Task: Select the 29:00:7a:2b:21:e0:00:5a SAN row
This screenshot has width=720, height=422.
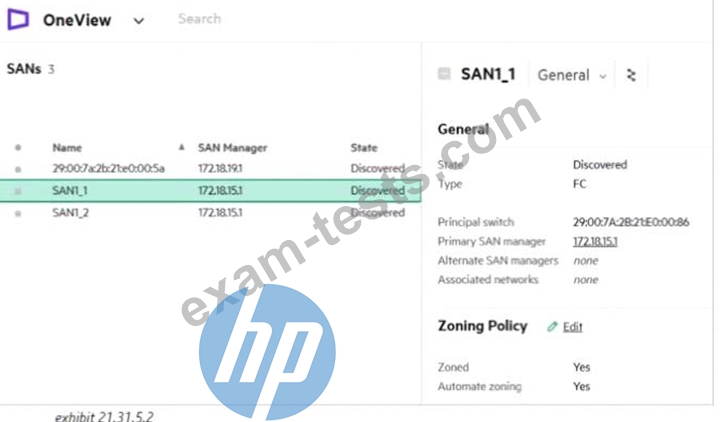Action: click(210, 169)
